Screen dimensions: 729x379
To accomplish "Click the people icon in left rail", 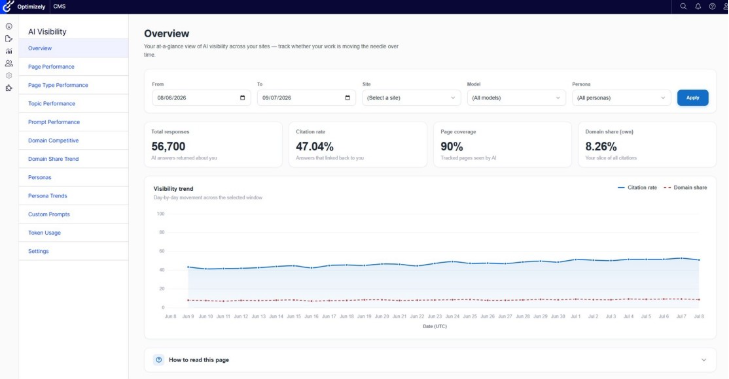I will (x=9, y=63).
